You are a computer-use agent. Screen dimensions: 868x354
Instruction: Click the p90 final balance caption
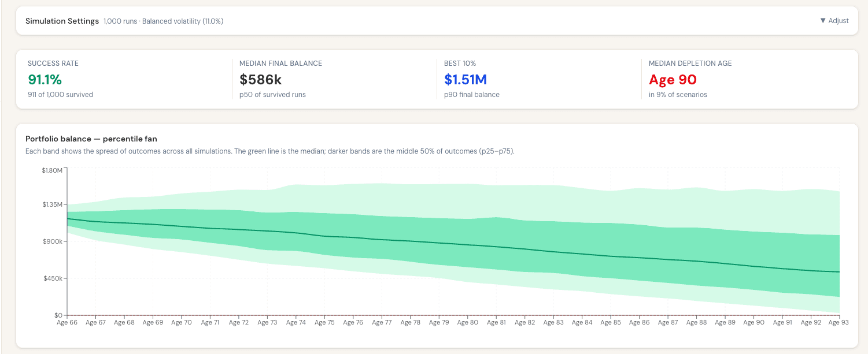(x=472, y=95)
